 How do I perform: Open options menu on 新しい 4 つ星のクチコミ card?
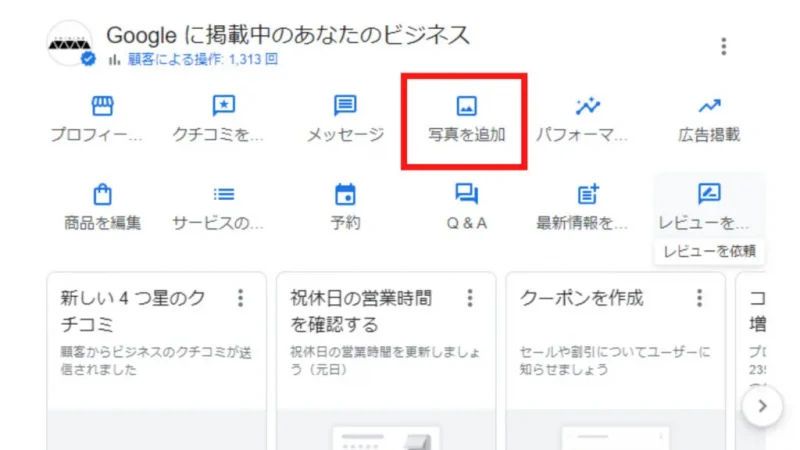click(240, 298)
